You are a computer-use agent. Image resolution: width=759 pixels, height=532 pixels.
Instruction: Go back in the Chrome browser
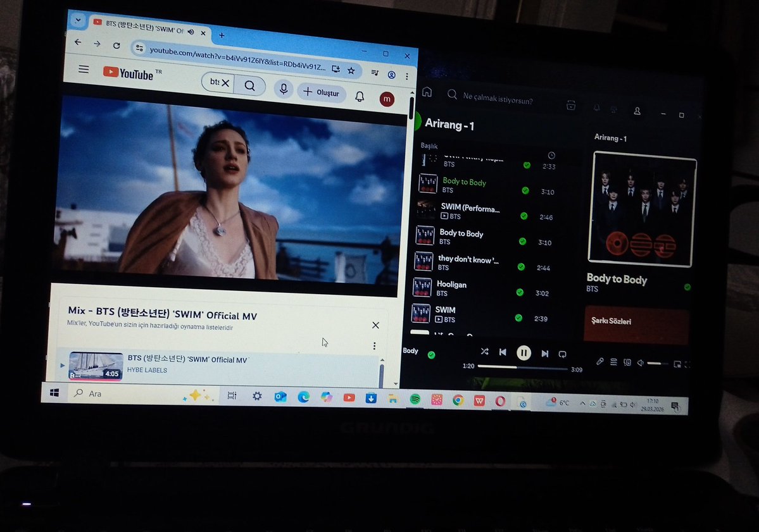point(78,42)
